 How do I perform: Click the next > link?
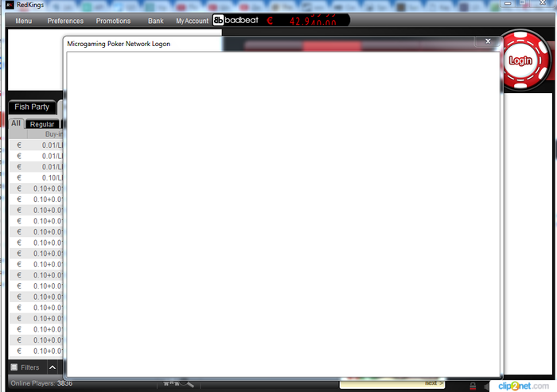(x=434, y=383)
